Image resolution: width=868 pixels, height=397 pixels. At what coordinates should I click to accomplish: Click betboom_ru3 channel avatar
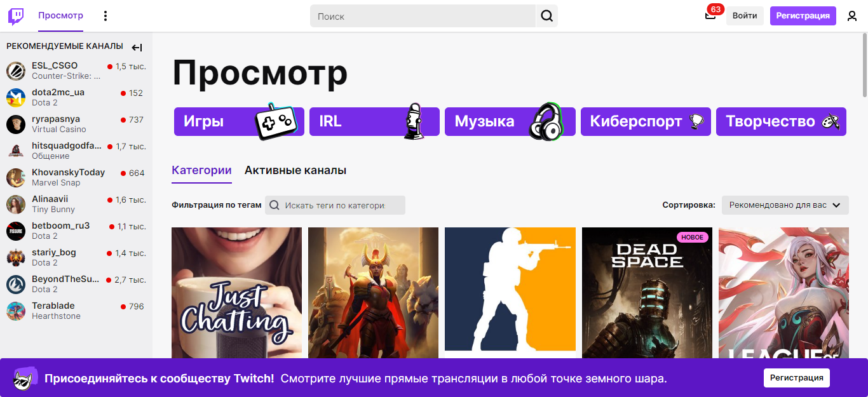coord(16,231)
